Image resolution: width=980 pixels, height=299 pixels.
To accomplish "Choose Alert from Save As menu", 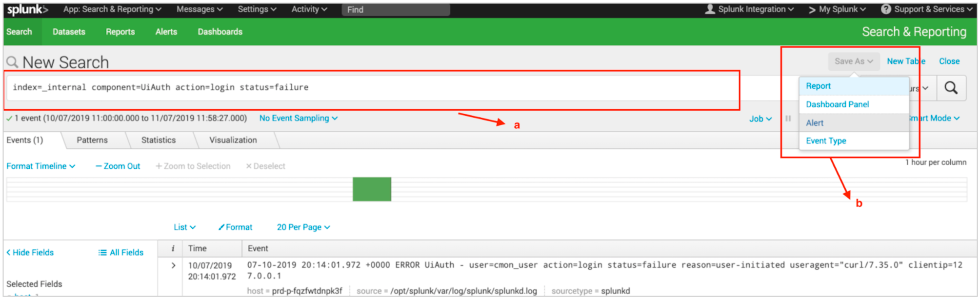I will [854, 123].
